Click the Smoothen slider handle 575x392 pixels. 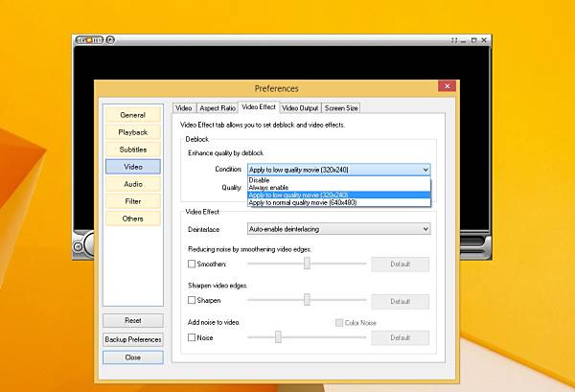pyautogui.click(x=307, y=263)
